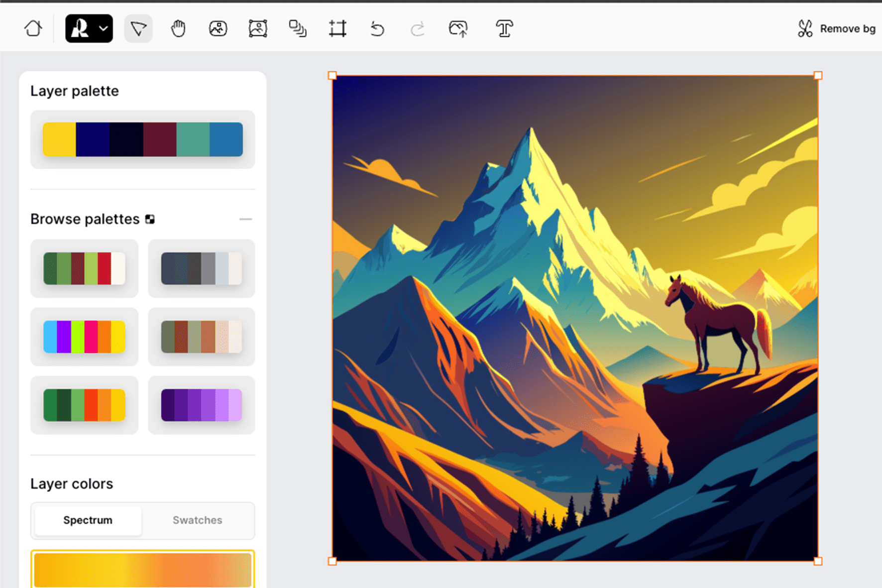Click Remove bg button

[x=836, y=29]
